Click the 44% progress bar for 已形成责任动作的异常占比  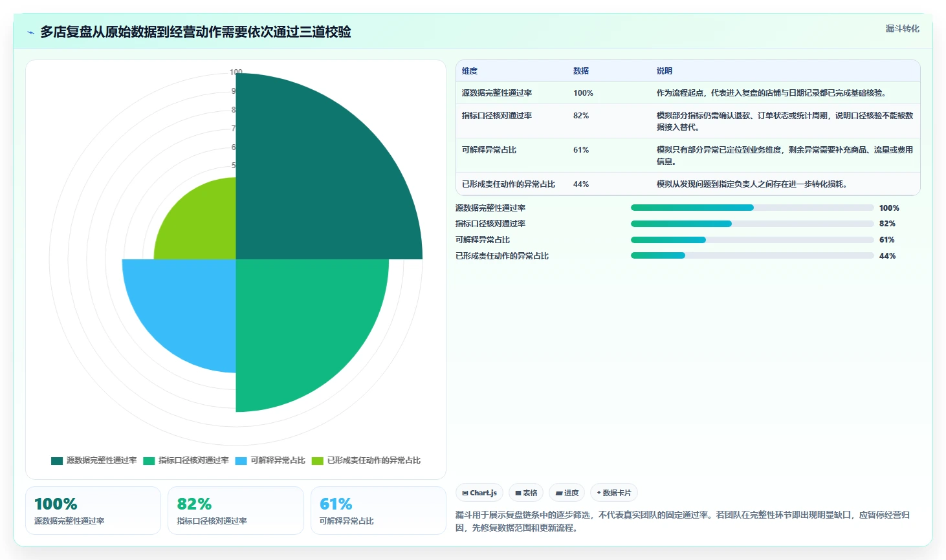pyautogui.click(x=752, y=255)
